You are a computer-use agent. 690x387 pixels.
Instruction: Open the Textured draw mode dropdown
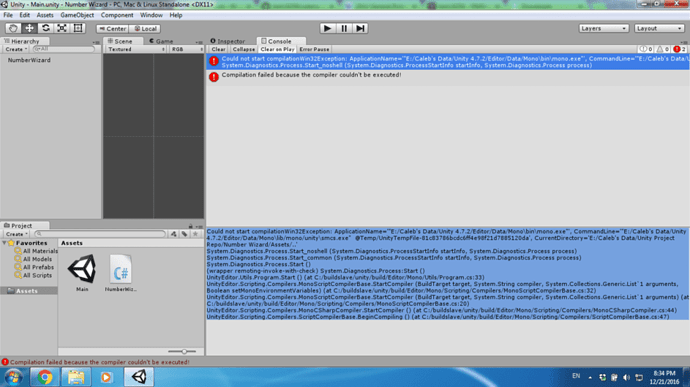coord(136,49)
